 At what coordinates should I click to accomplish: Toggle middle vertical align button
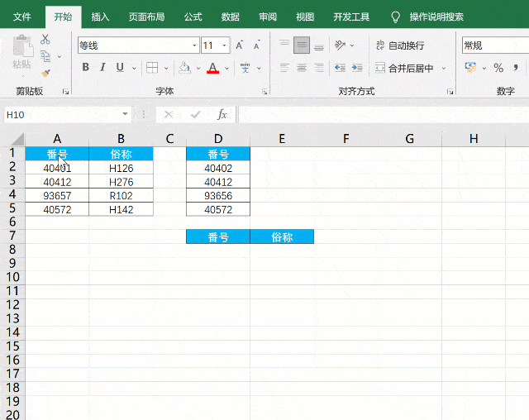point(302,45)
